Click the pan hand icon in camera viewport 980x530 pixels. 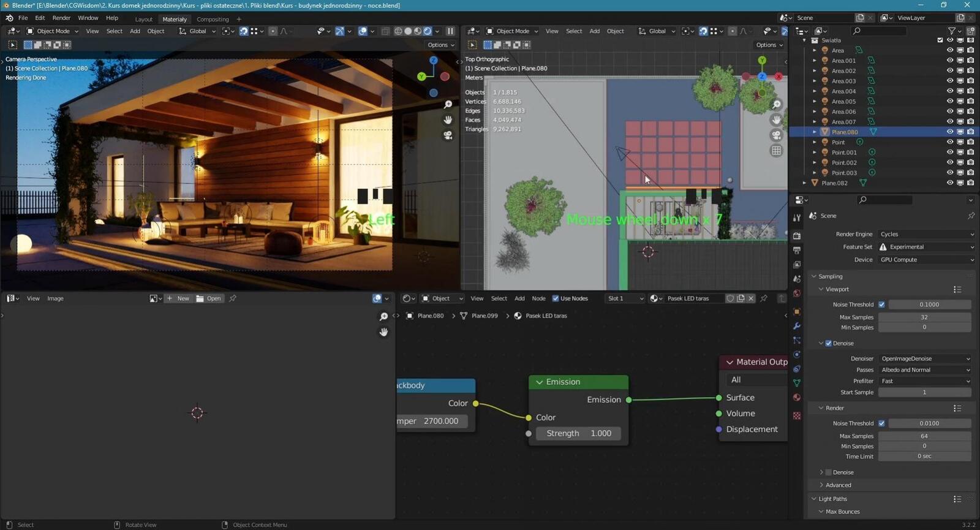[x=448, y=120]
